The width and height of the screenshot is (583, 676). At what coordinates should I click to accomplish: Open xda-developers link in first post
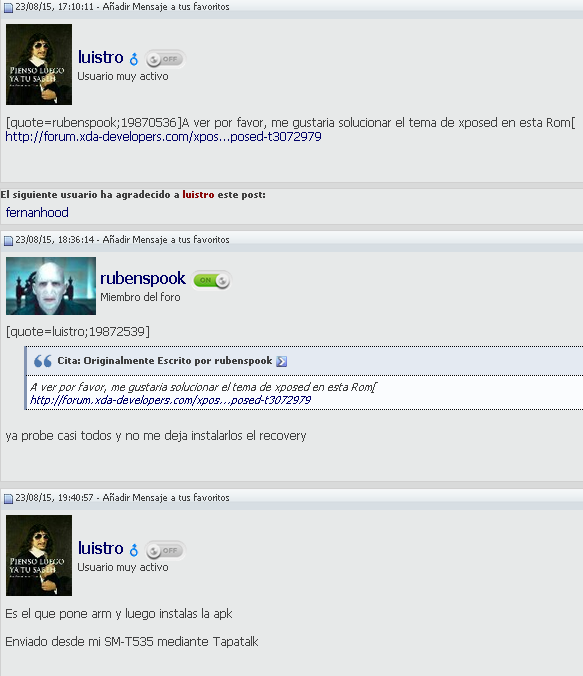163,137
